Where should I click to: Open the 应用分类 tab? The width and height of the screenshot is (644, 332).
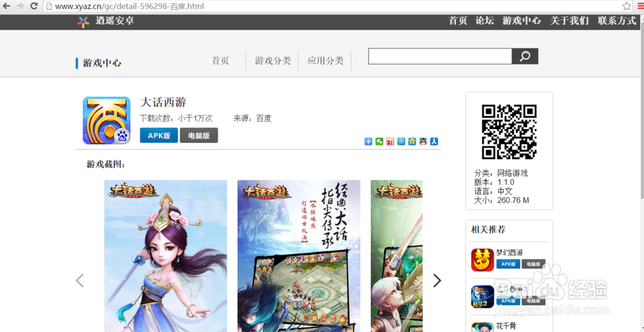[x=325, y=61]
